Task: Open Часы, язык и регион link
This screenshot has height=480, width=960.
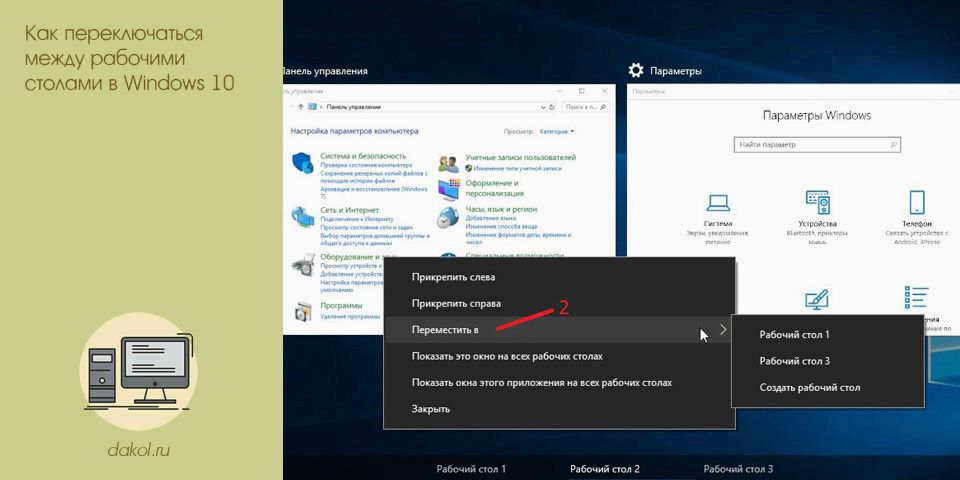Action: [x=501, y=209]
